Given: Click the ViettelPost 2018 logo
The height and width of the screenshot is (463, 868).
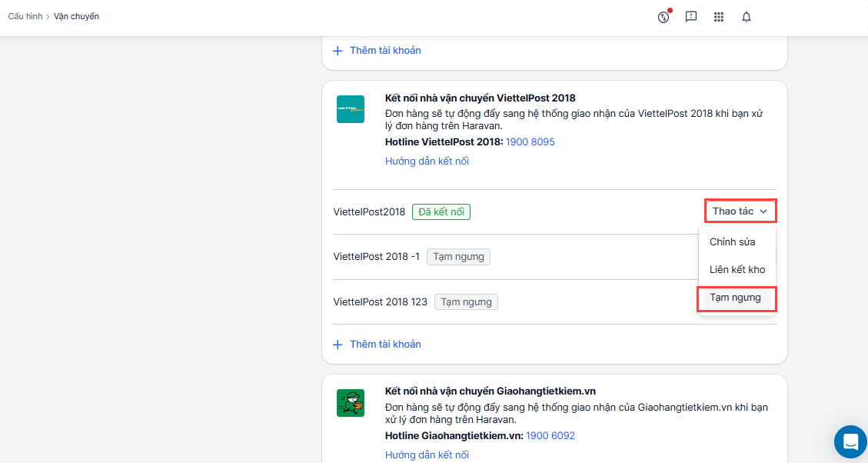Looking at the screenshot, I should 351,109.
